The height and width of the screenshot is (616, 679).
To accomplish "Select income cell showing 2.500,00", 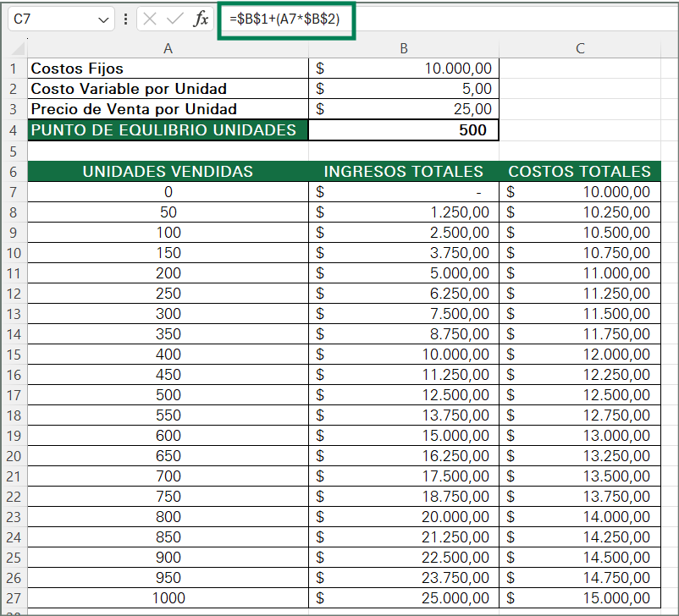I will click(x=404, y=233).
